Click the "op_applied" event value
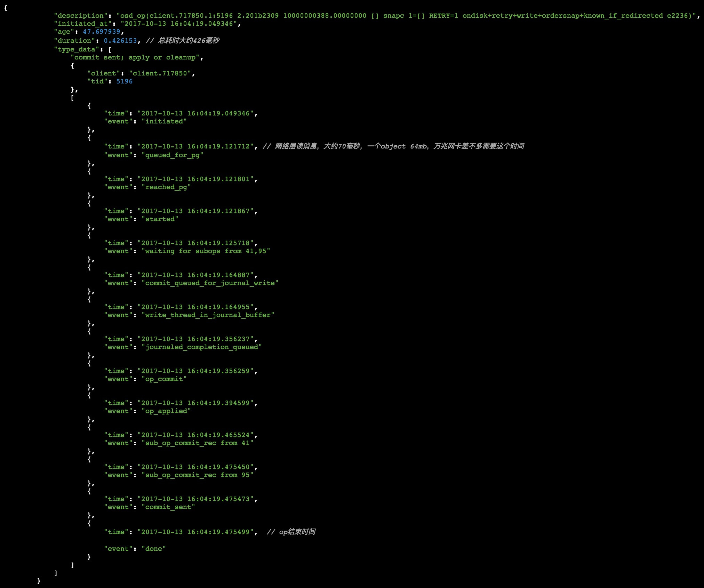Image resolution: width=704 pixels, height=588 pixels. [166, 411]
